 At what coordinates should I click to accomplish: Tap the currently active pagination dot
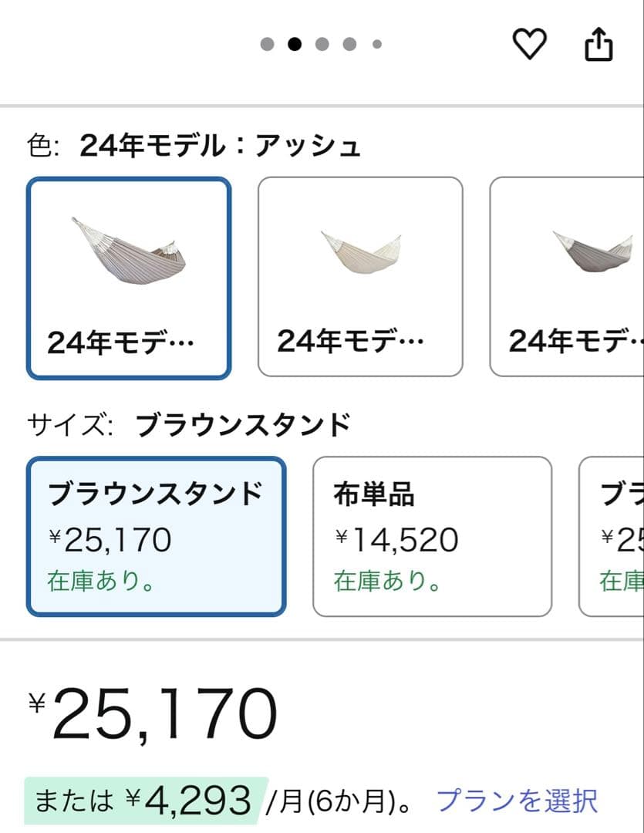pyautogui.click(x=295, y=44)
